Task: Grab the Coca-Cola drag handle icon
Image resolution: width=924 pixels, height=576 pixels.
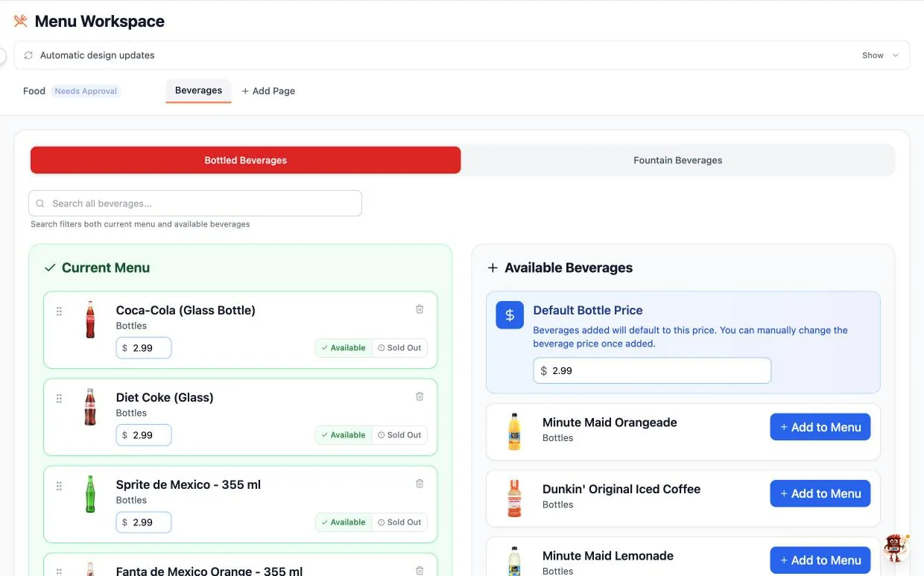Action: click(59, 311)
